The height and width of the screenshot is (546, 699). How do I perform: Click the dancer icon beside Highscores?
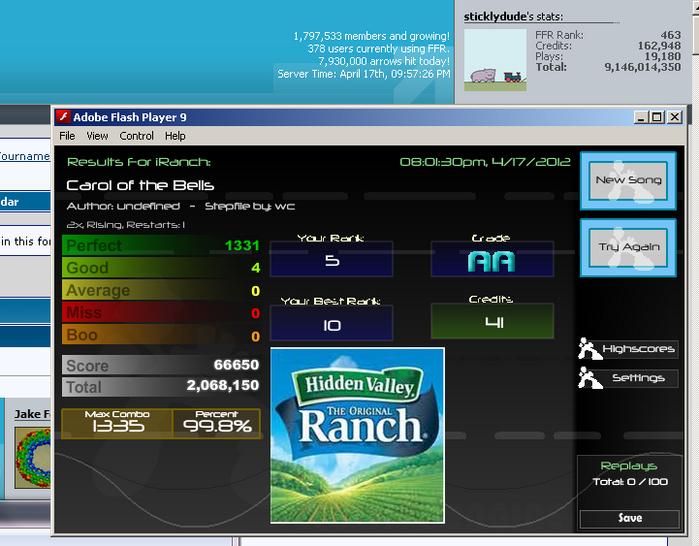589,349
